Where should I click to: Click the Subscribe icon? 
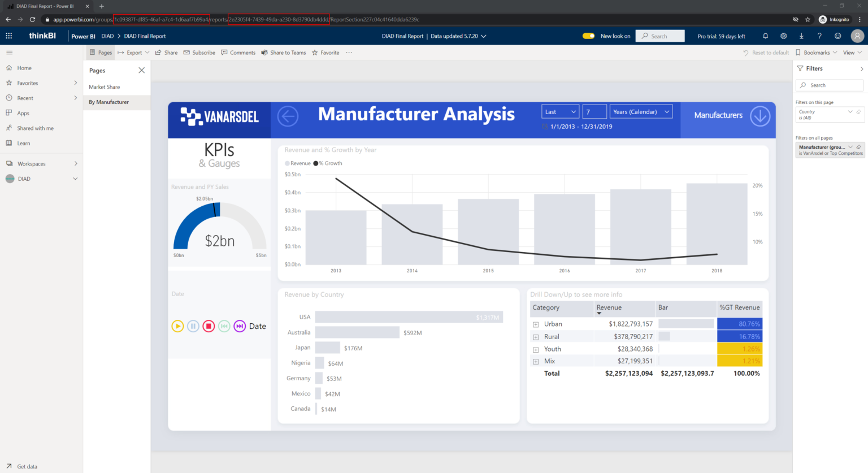[199, 52]
